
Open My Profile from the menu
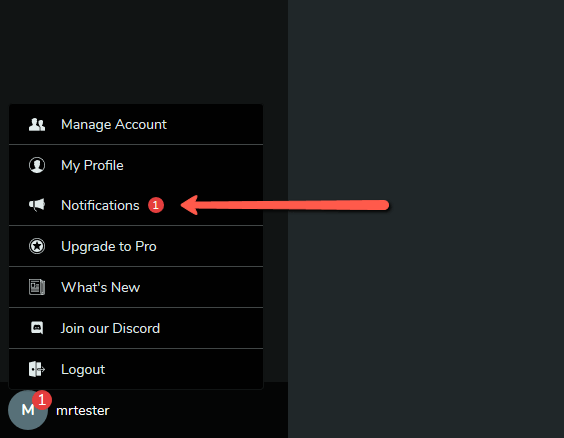pos(136,165)
